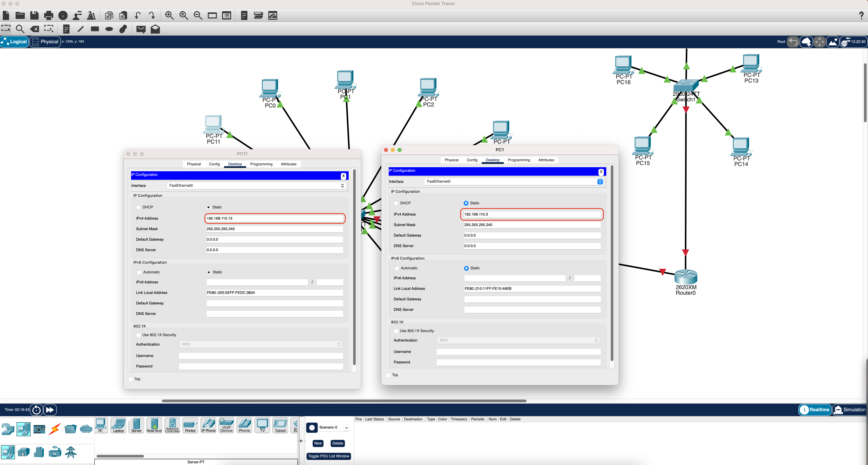Viewport: 868px width, 465px height.
Task: Select Static IPv4 radio in PC1 window
Action: pos(466,203)
